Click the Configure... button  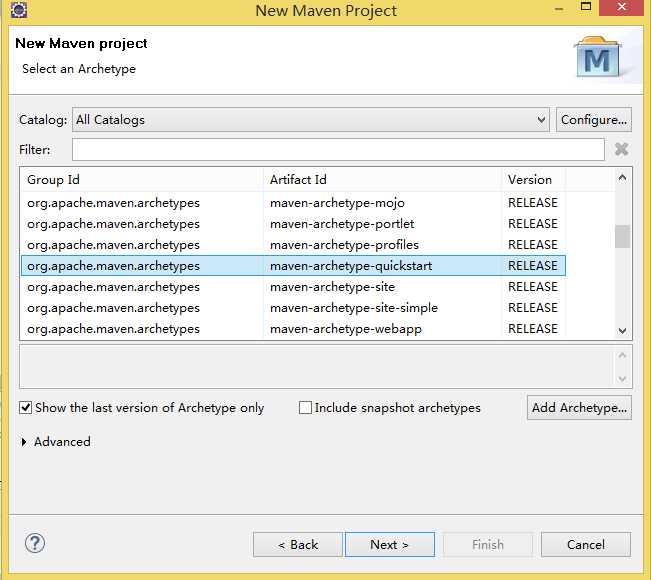tap(594, 120)
